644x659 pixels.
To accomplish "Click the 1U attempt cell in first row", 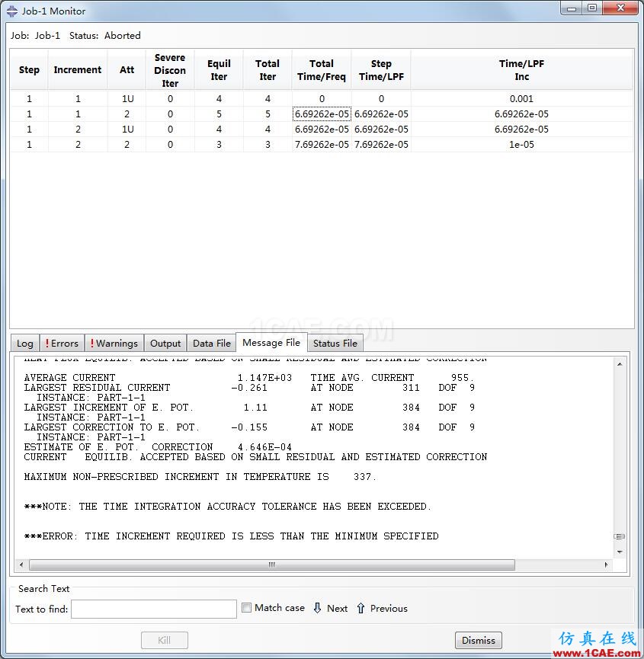I will tap(127, 99).
